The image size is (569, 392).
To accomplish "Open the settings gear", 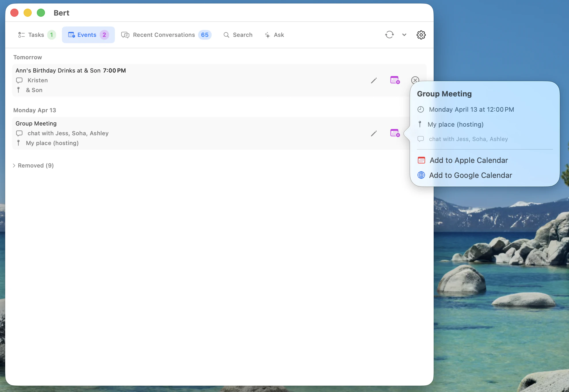I will tap(421, 35).
